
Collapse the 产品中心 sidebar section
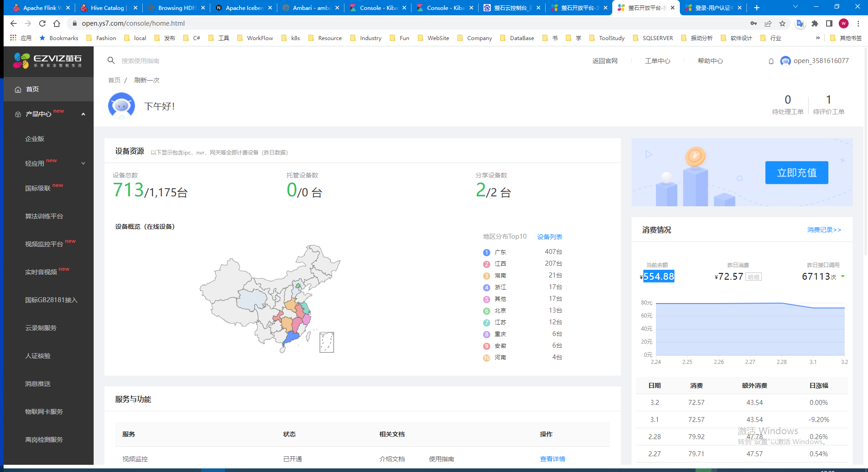tap(83, 114)
